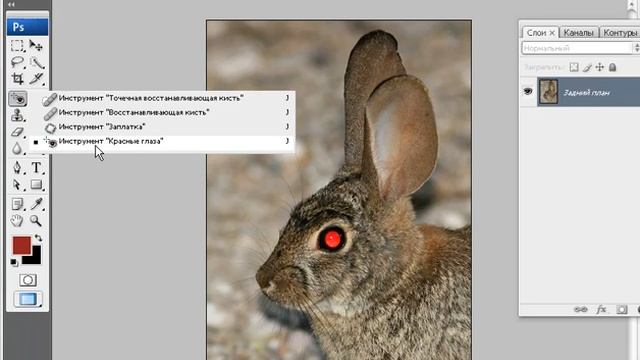The width and height of the screenshot is (640, 360).
Task: Select the Eraser tool
Action: click(x=17, y=132)
